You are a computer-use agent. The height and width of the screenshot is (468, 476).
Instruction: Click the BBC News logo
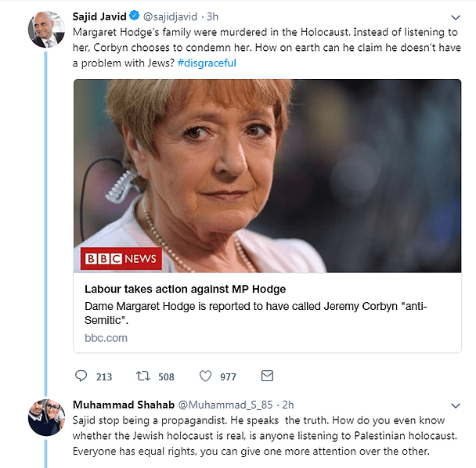tap(121, 258)
